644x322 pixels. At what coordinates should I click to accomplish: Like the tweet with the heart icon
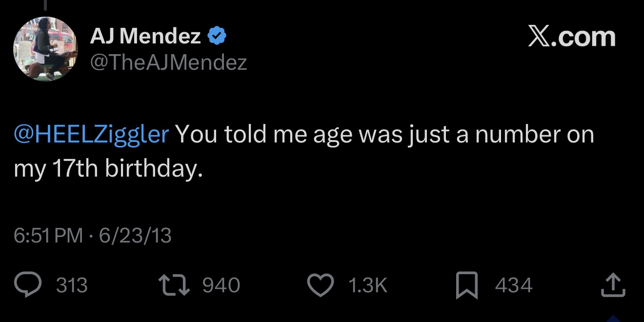[320, 285]
